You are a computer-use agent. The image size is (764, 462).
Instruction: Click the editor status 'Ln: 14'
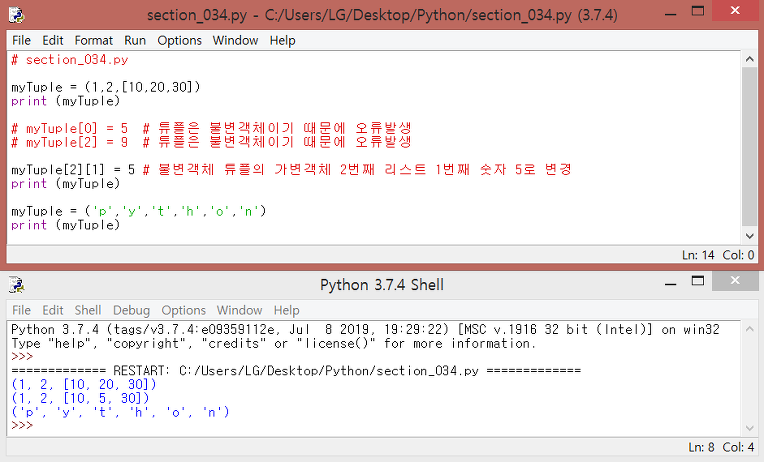click(698, 255)
